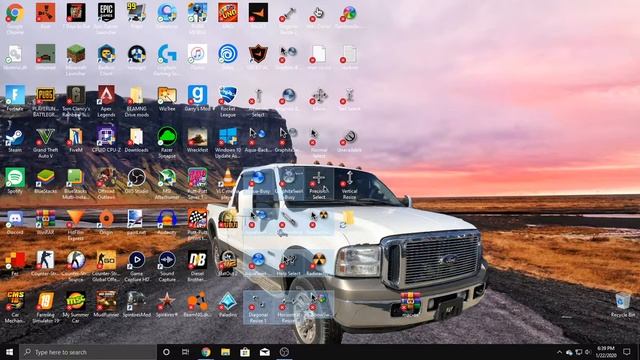640x360 pixels.
Task: Open the BlueStacks shortcut
Action: [45, 178]
